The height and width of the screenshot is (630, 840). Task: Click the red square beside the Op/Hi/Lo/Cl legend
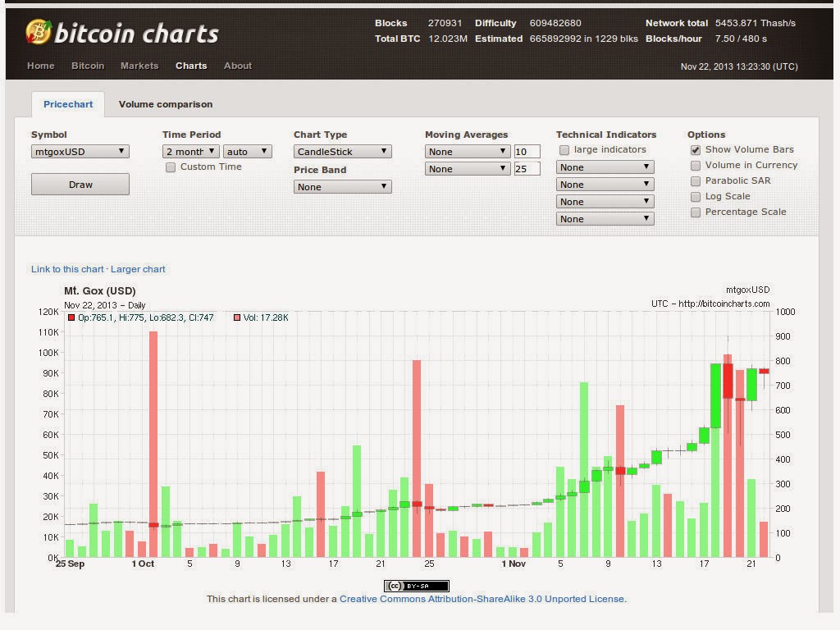coord(71,317)
